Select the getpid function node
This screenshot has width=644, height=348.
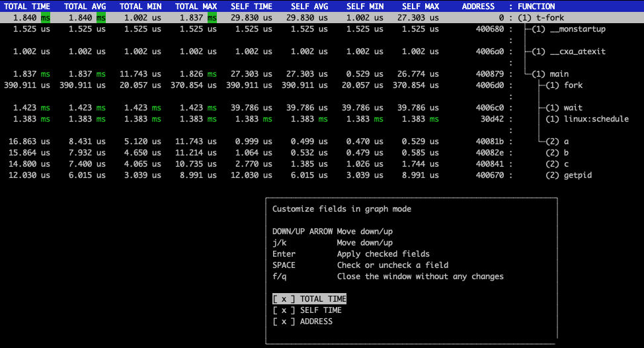(x=569, y=175)
